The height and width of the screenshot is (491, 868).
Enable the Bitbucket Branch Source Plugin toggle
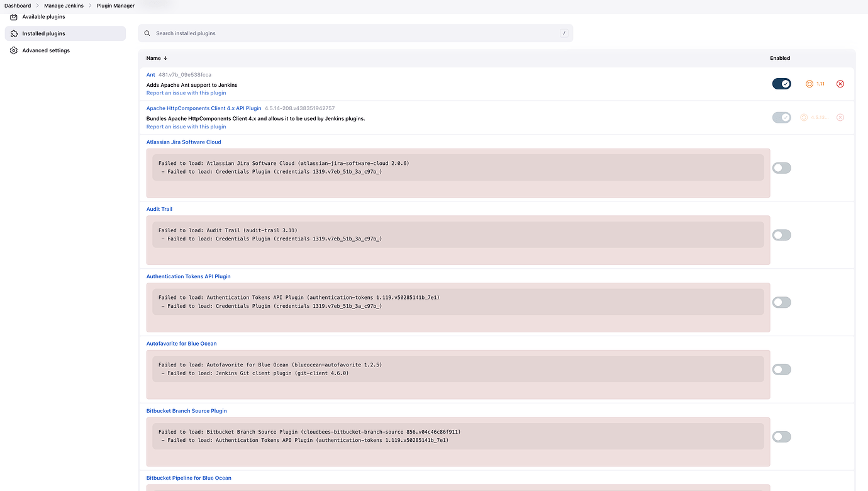[x=781, y=436]
